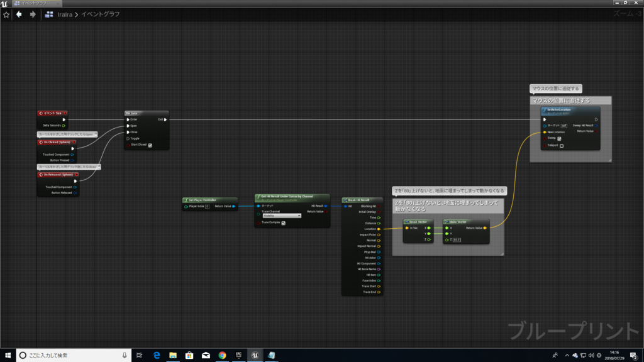Image resolution: width=644 pixels, height=362 pixels.
Task: Toggle the Teleport checkbox
Action: click(562, 146)
